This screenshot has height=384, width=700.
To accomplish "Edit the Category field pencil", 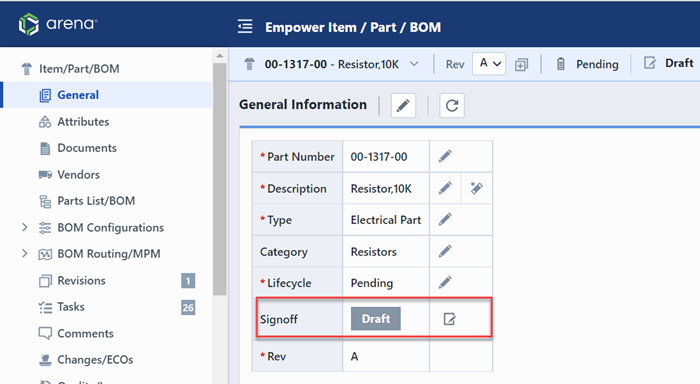I will click(x=445, y=251).
